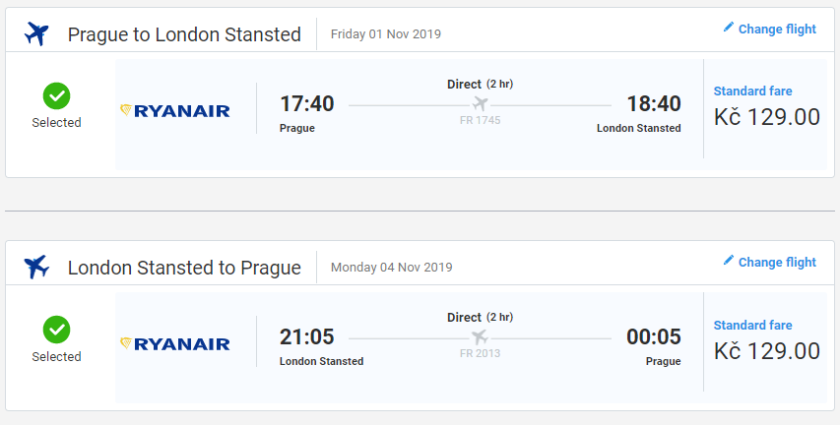Click the Ryanair logo on the Prague departure
Viewport: 840px width, 425px height.
coord(175,110)
